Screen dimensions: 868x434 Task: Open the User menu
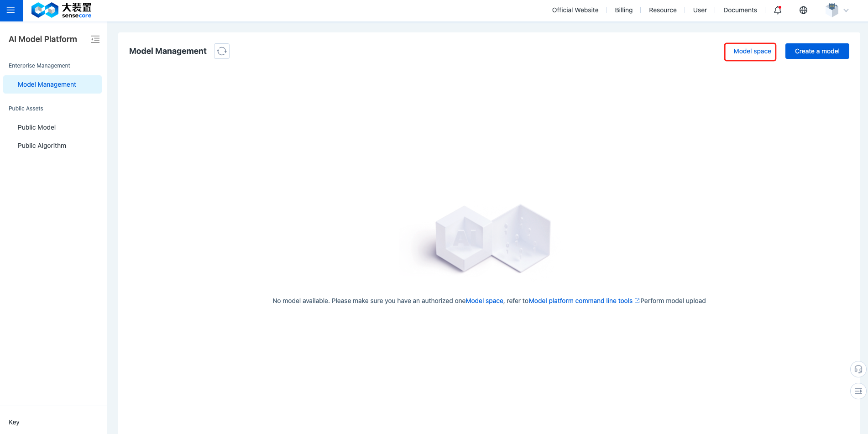click(x=700, y=10)
